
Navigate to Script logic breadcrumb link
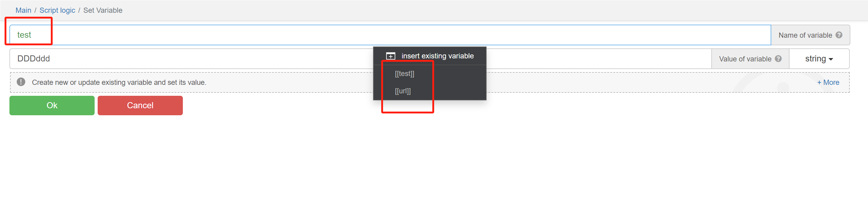coord(57,10)
